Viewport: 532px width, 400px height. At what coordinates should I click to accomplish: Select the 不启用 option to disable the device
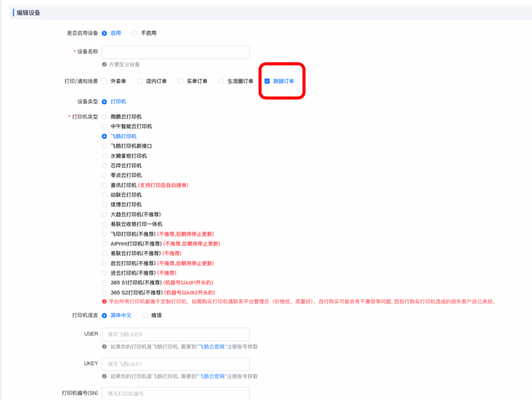135,33
